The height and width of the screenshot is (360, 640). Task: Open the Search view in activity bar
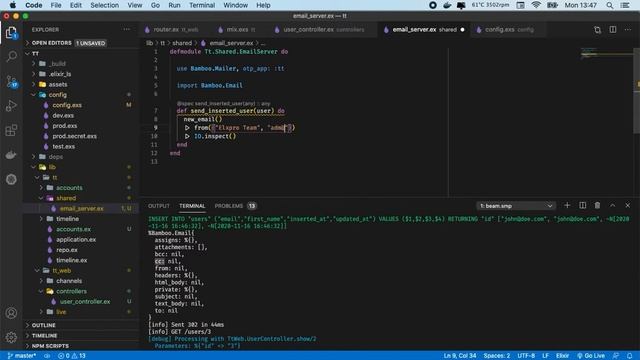click(11, 56)
